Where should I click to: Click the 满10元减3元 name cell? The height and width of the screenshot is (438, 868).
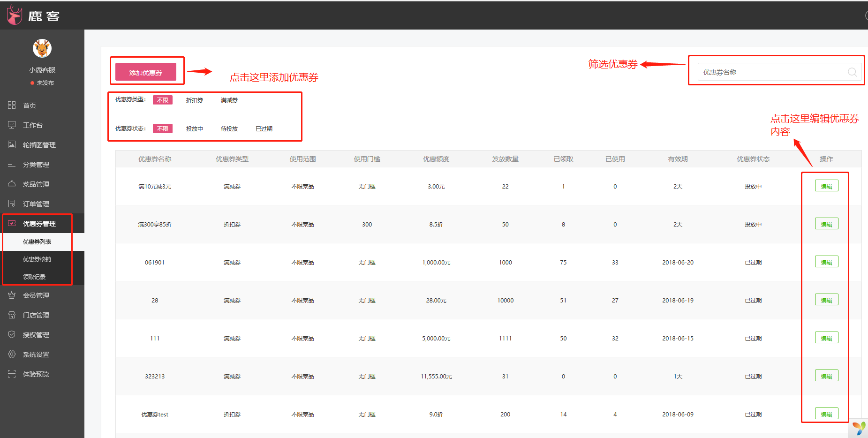click(x=155, y=186)
